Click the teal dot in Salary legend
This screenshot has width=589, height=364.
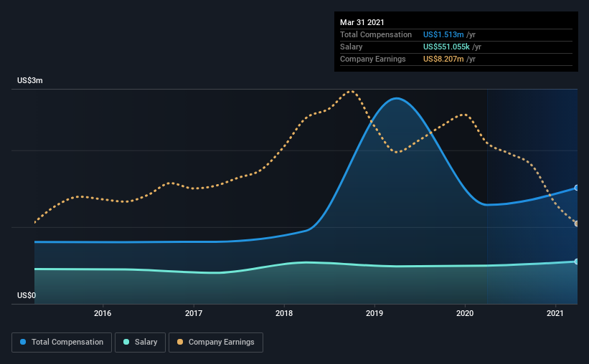(x=126, y=342)
